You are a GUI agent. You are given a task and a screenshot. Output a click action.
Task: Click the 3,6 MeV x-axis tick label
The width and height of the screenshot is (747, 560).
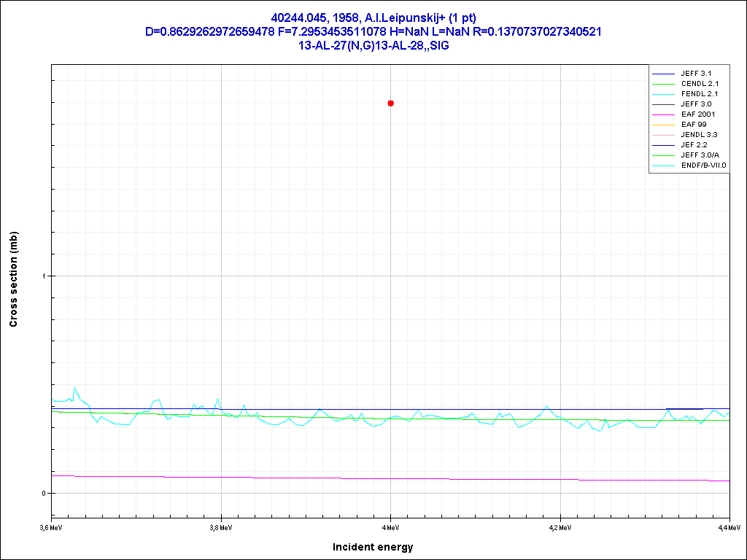pyautogui.click(x=52, y=526)
